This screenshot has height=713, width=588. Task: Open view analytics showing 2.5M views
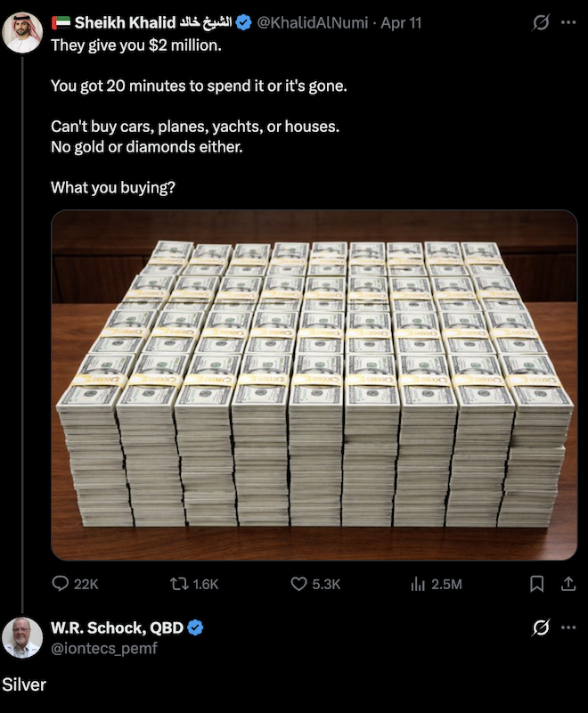coord(416,584)
